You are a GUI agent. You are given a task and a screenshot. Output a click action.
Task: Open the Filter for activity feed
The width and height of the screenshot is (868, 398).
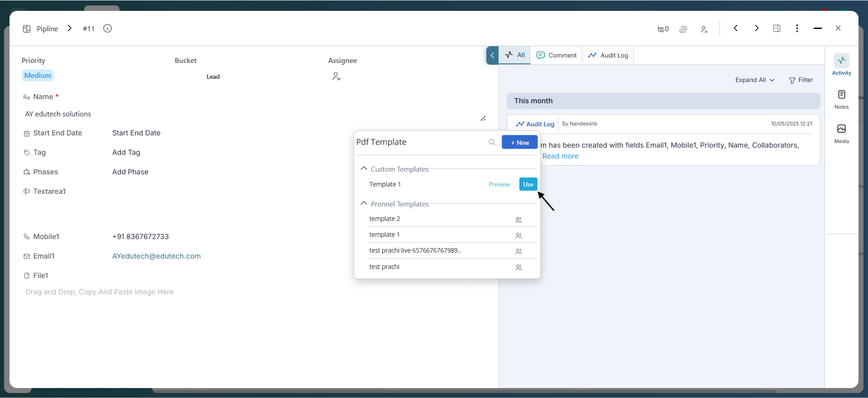point(801,80)
